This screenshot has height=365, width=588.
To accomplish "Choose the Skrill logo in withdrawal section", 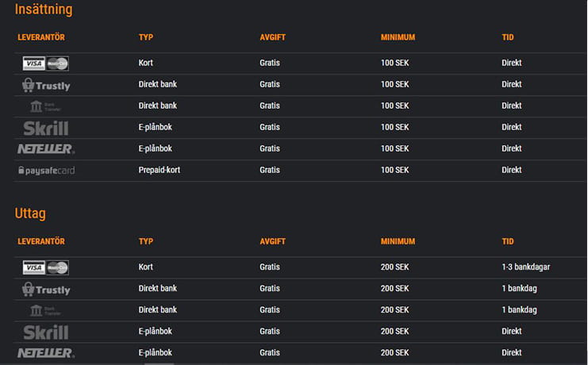I will [46, 332].
